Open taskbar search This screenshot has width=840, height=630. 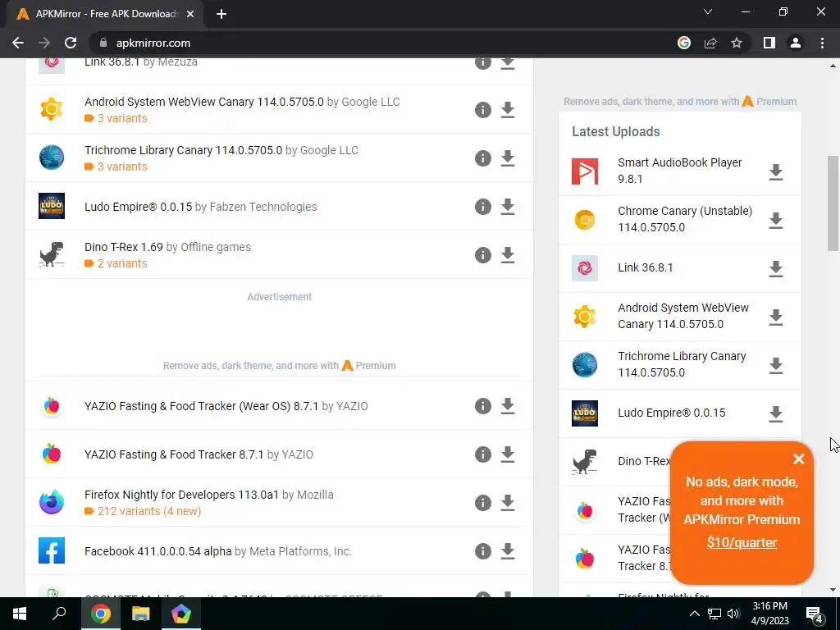pos(59,614)
